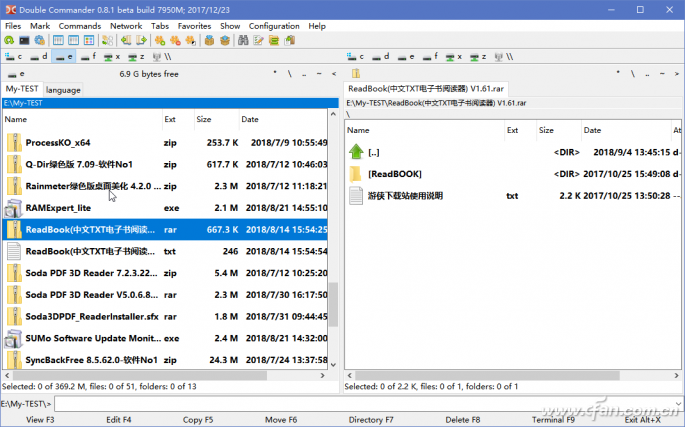The height and width of the screenshot is (427, 685).
Task: Click the pack files toolbar icon
Action: pyautogui.click(x=210, y=41)
